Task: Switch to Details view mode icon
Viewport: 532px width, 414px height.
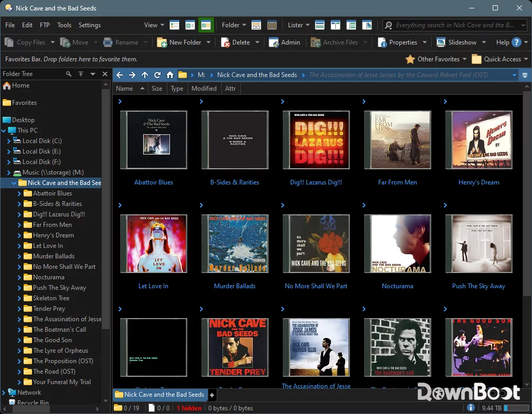Action: click(x=174, y=25)
